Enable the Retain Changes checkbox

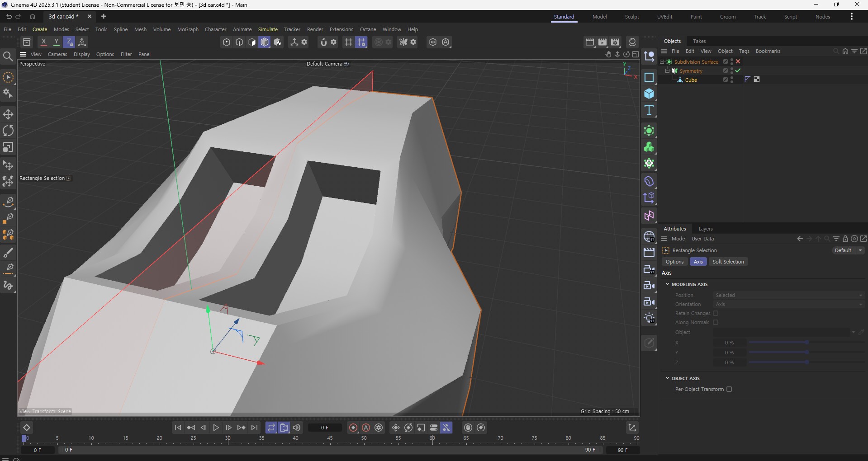point(716,313)
